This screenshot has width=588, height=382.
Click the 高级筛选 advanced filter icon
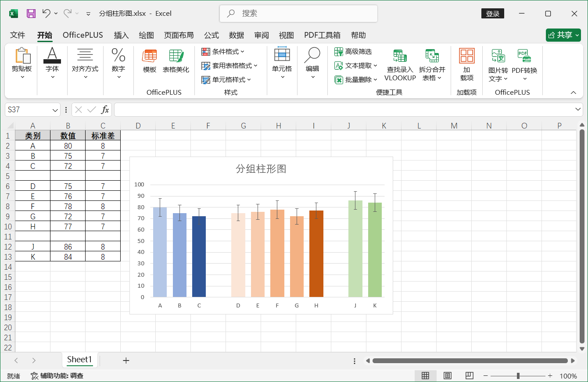[x=339, y=52]
